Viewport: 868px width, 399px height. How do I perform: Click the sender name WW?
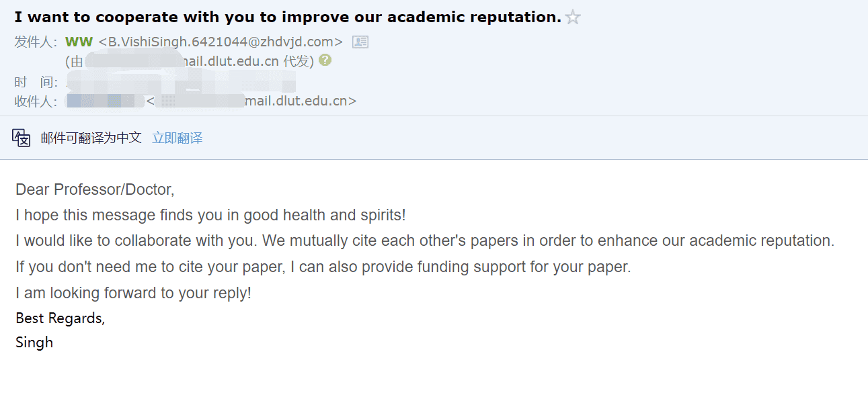(79, 42)
